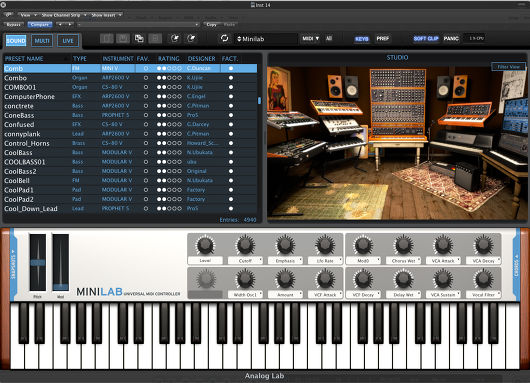The image size is (530, 383).
Task: Open the Minilab controller selector
Action: click(266, 39)
